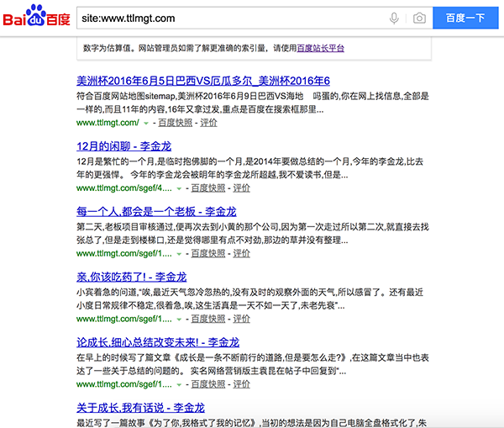Open result 12月的闲聊 - 李金龙

coord(123,146)
